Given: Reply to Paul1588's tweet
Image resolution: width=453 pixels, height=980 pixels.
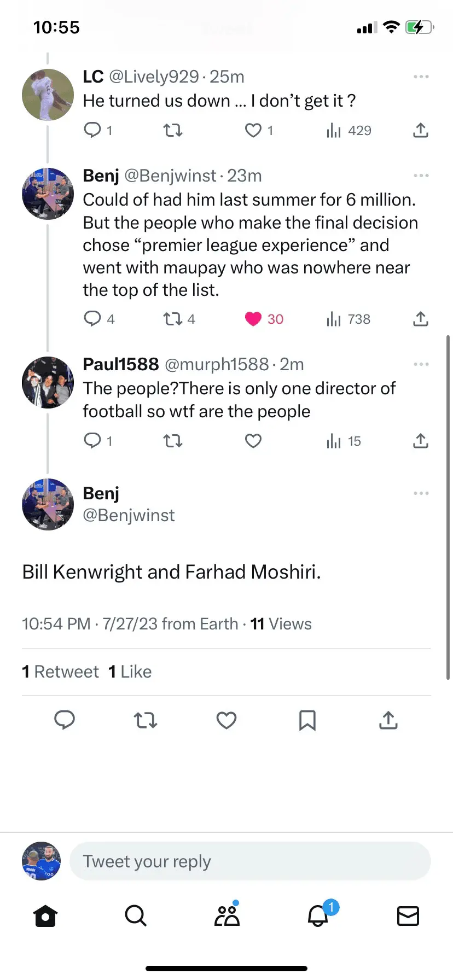Looking at the screenshot, I should [x=92, y=441].
